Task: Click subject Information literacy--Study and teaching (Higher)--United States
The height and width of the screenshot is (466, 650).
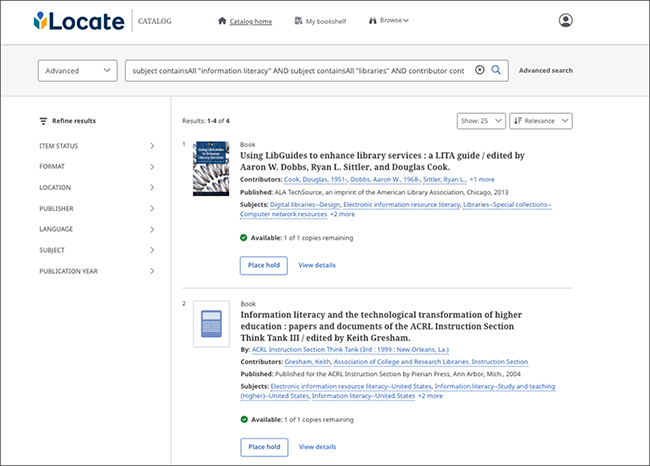Action: coord(495,386)
